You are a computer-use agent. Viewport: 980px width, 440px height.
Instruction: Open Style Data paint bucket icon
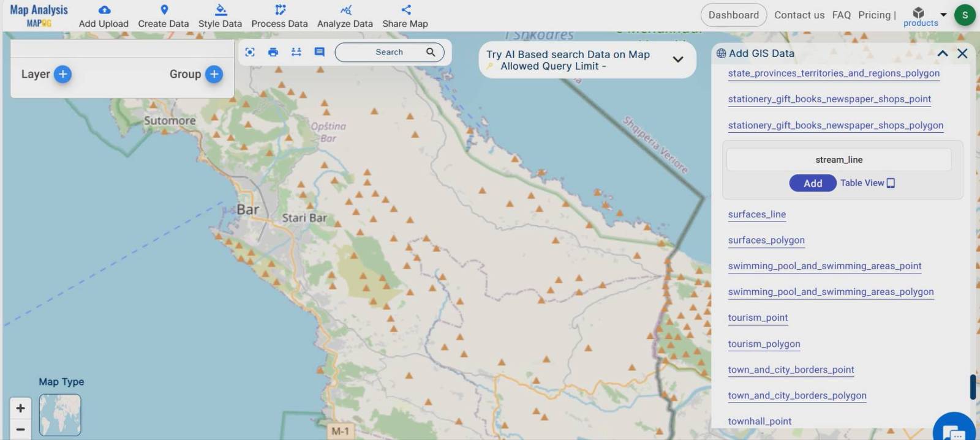221,10
